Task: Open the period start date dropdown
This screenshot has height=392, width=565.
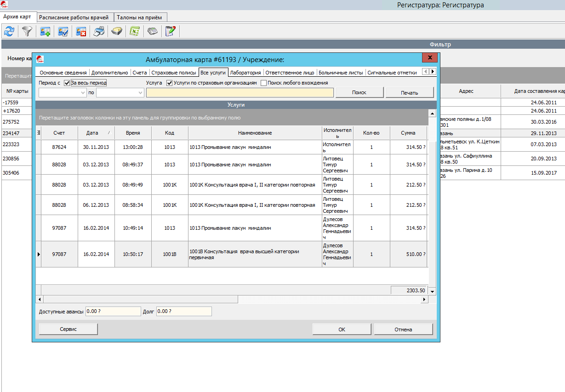Action: pos(83,93)
